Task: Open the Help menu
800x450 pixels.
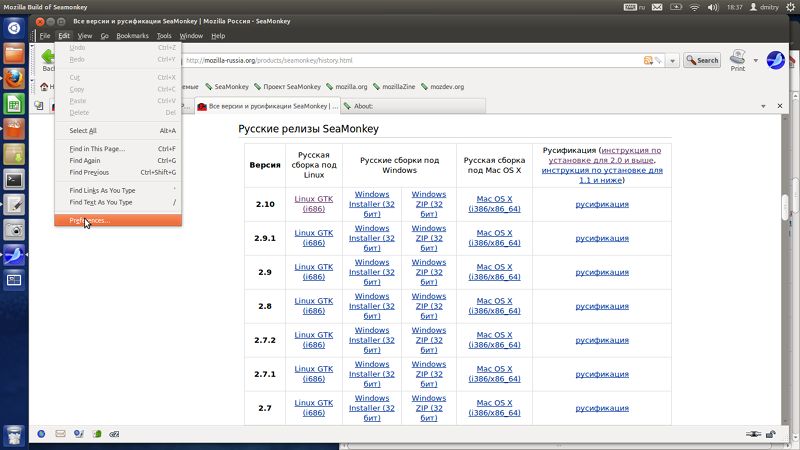Action: point(218,36)
